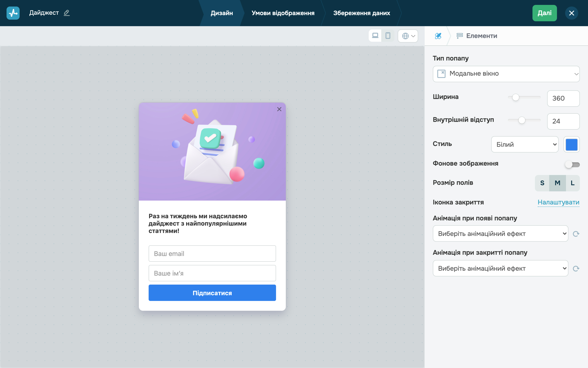Go to the Умови відображення step
Image resolution: width=588 pixels, height=368 pixels.
(283, 13)
